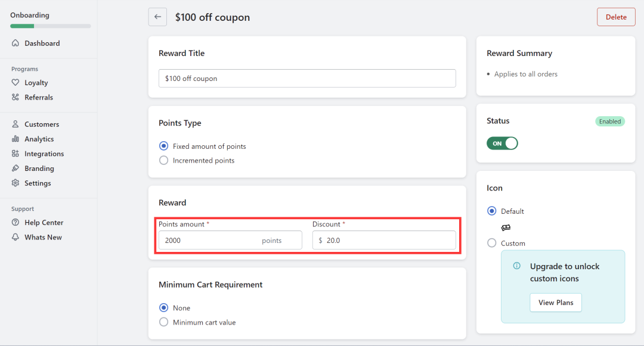Click the Whats New bell icon
Viewport: 644px width, 346px height.
coord(16,237)
